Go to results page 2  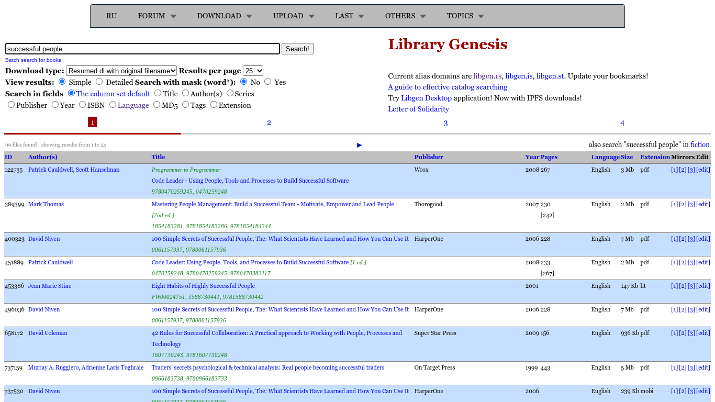pyautogui.click(x=269, y=123)
